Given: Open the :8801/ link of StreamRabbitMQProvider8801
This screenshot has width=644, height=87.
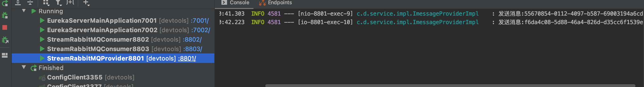Looking at the screenshot, I should pyautogui.click(x=187, y=58).
